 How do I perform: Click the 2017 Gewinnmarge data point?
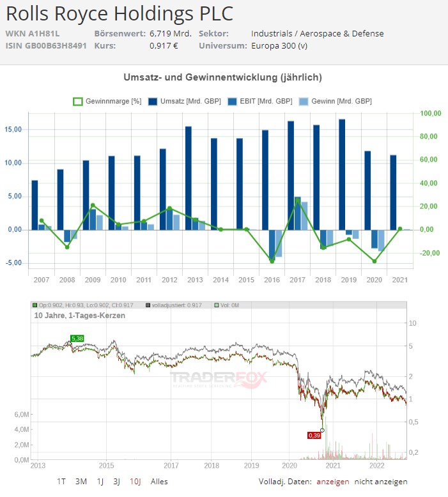point(297,201)
